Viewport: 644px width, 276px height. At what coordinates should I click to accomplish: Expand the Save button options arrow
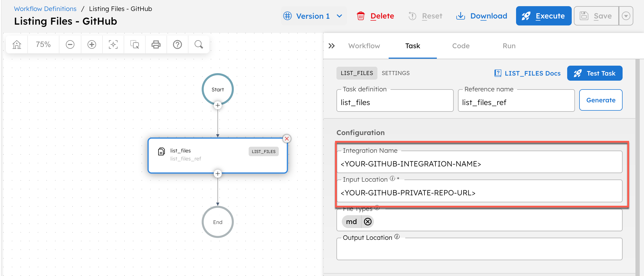point(626,16)
